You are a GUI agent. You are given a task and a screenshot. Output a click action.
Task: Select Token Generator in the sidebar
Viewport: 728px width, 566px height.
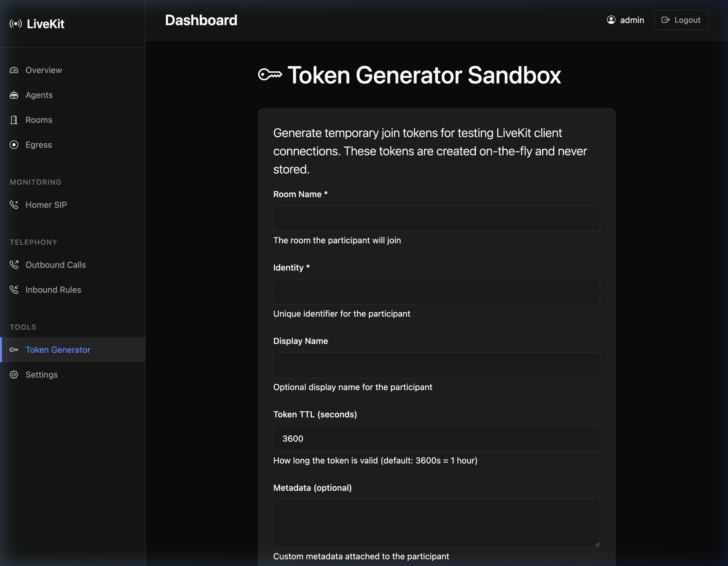pyautogui.click(x=73, y=350)
